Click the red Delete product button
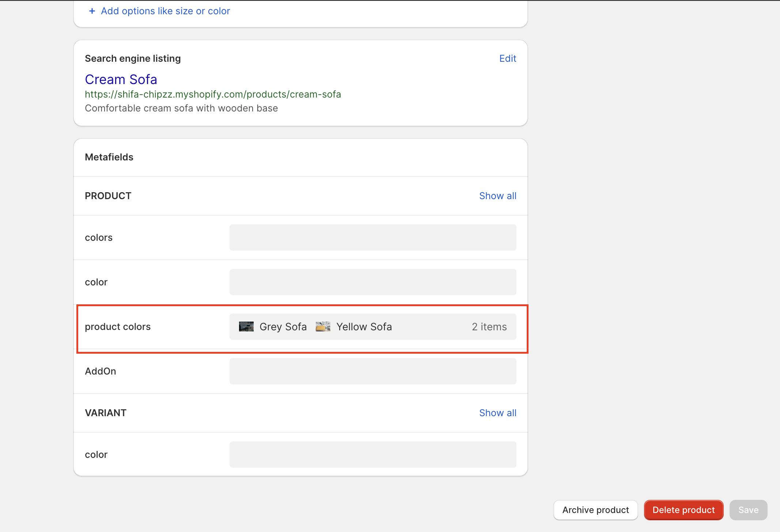The image size is (780, 532). click(x=684, y=510)
